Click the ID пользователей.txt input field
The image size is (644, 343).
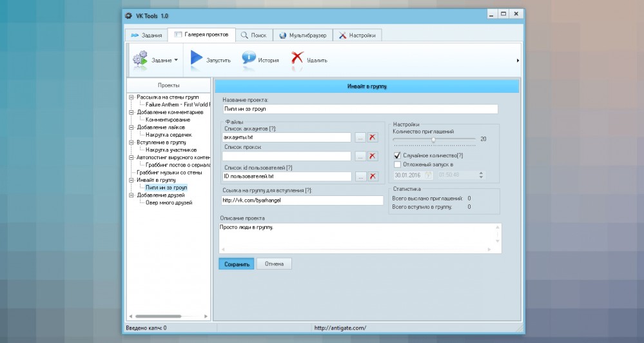pyautogui.click(x=287, y=176)
